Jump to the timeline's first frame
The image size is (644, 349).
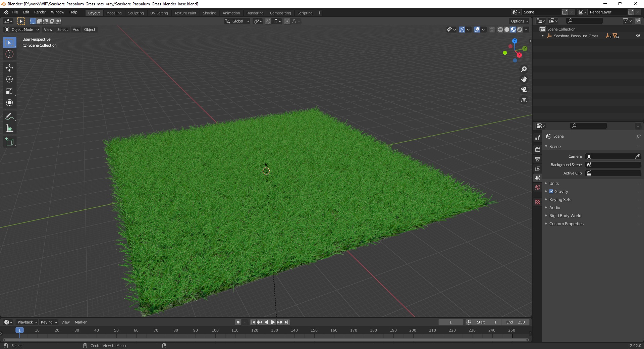coord(253,322)
